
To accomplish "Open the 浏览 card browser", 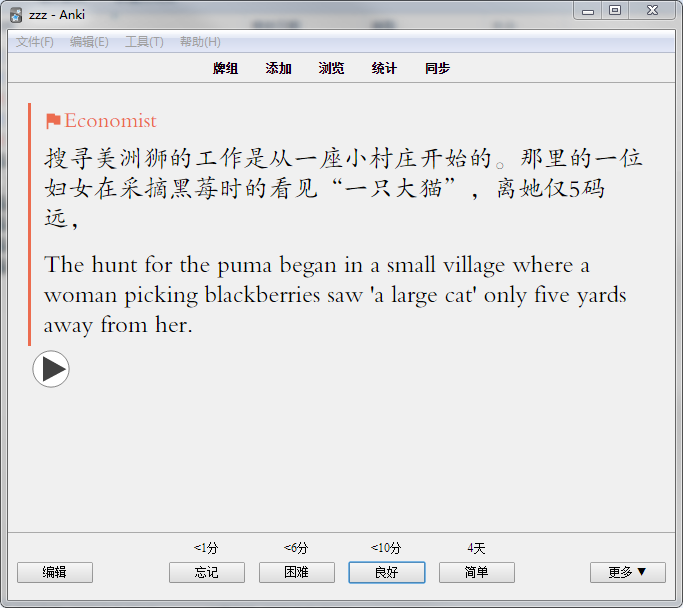I will point(331,68).
